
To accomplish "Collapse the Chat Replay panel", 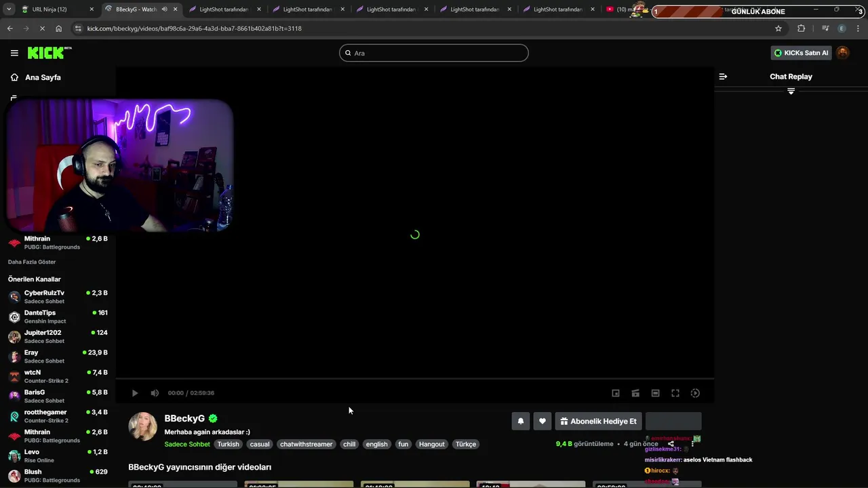I will 723,77.
